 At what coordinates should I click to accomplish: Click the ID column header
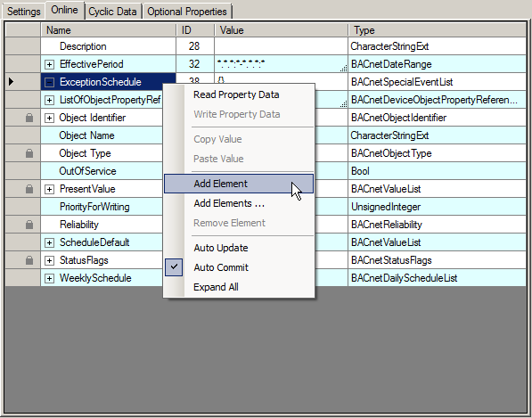pos(195,30)
